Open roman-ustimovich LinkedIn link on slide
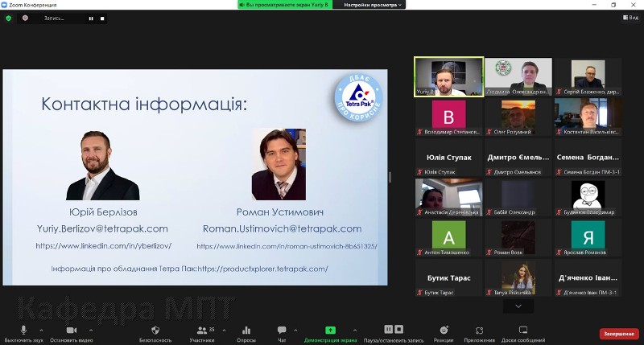Image resolution: width=644 pixels, height=345 pixels. [287, 246]
